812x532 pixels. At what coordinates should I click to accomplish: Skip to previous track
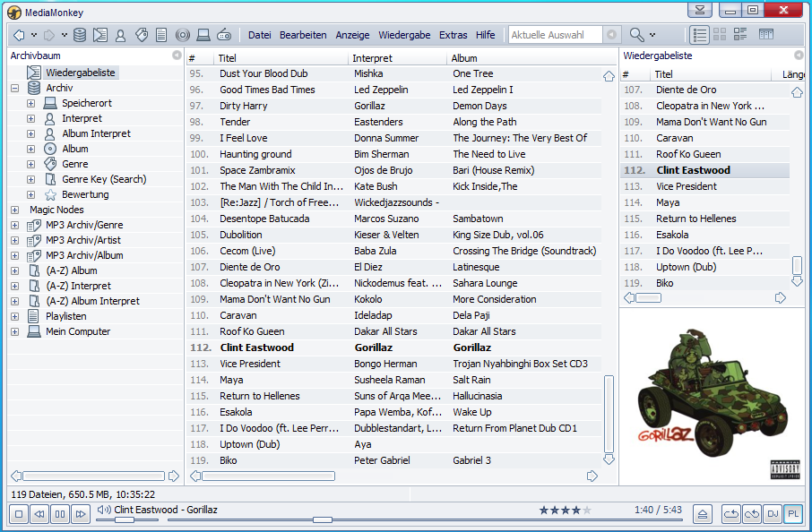click(39, 514)
